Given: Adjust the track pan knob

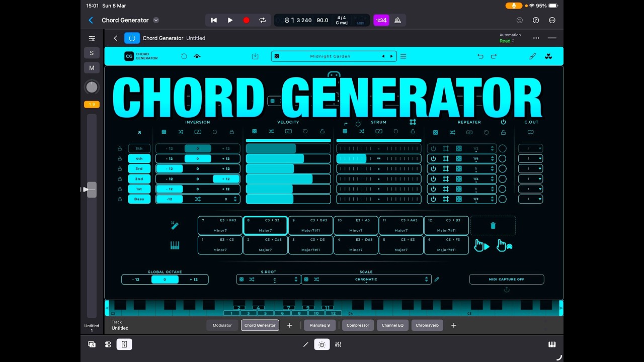Looking at the screenshot, I should pos(92,87).
